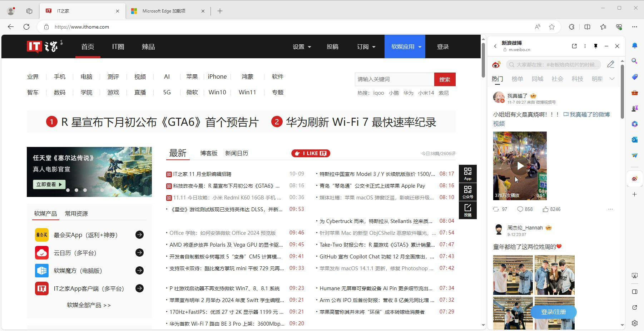Screen dimensions: 644x331
Task: Expand the 订阅 dropdown menu
Action: 366,47
